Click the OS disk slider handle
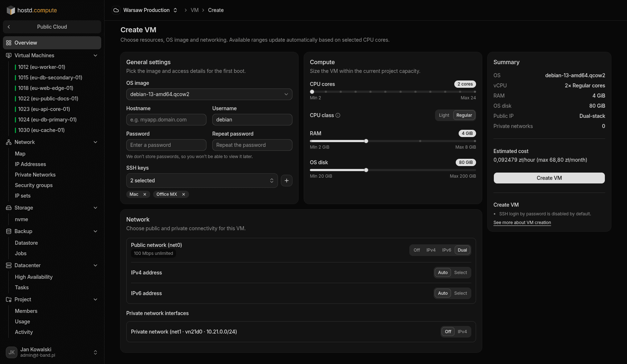The width and height of the screenshot is (627, 364). tap(366, 170)
